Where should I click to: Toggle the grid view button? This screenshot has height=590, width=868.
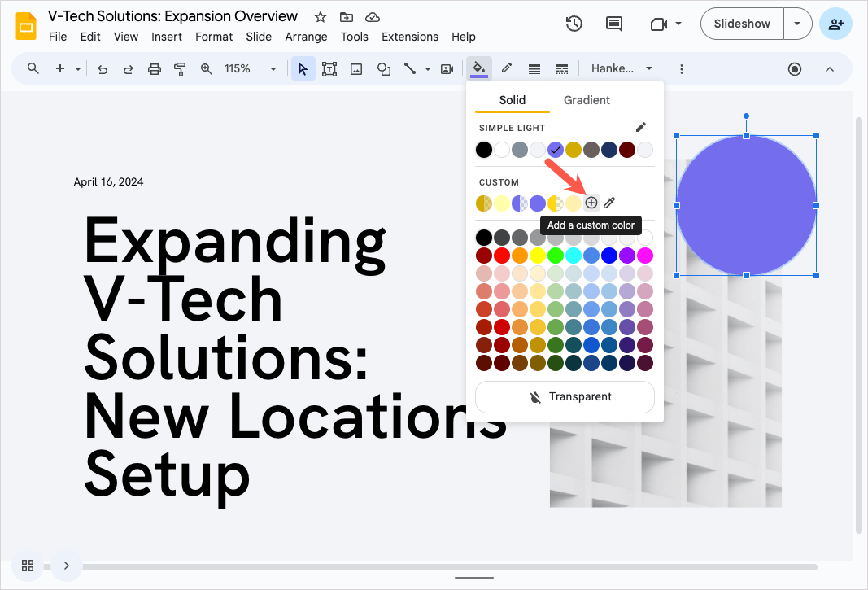click(x=28, y=566)
